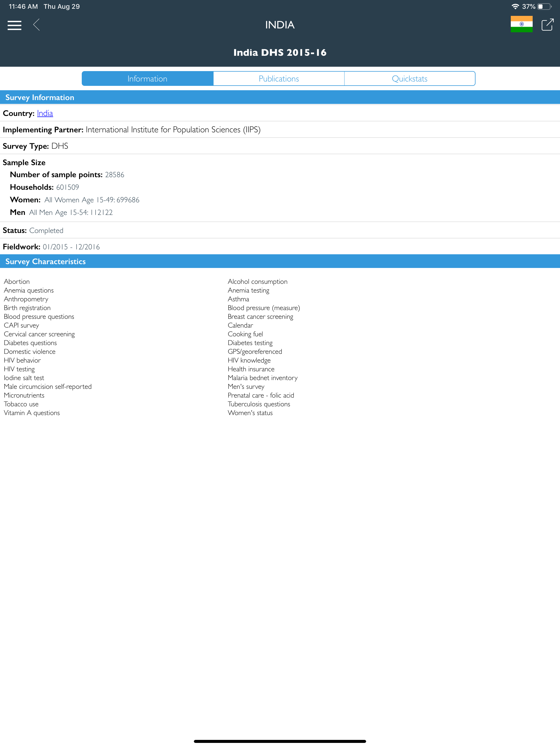Select the sample points value 28586

pyautogui.click(x=115, y=175)
